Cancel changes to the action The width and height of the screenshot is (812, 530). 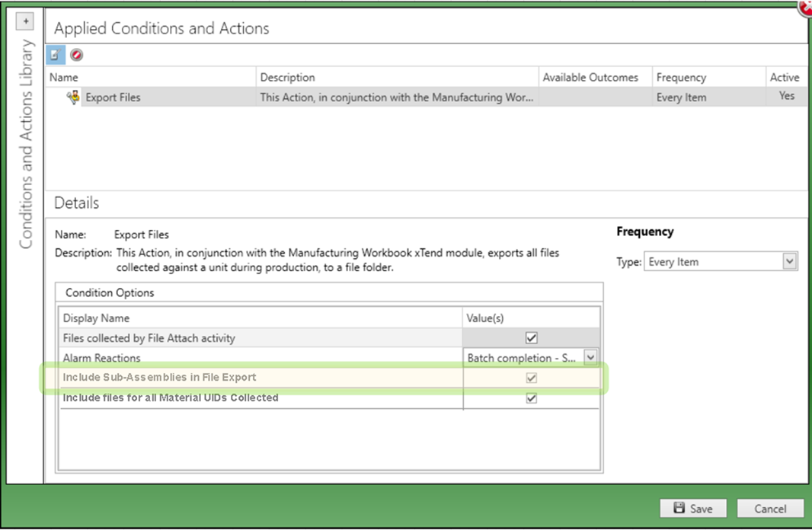click(x=771, y=508)
